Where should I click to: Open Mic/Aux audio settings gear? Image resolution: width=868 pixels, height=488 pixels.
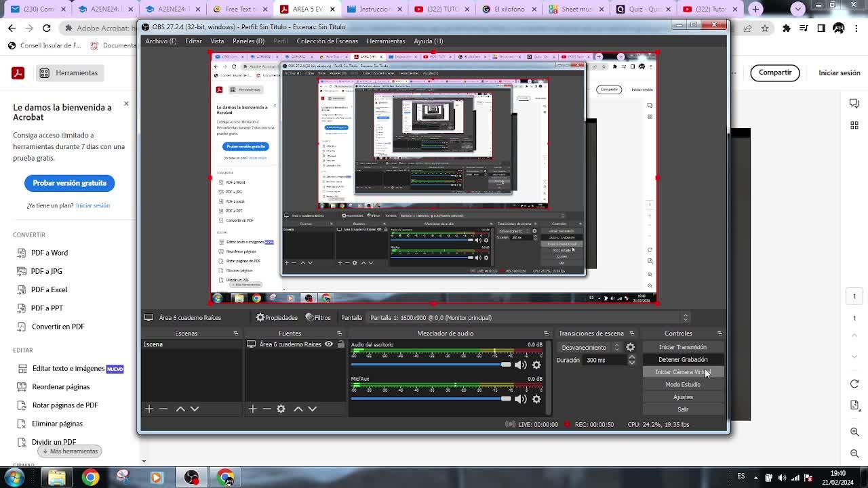pyautogui.click(x=536, y=399)
